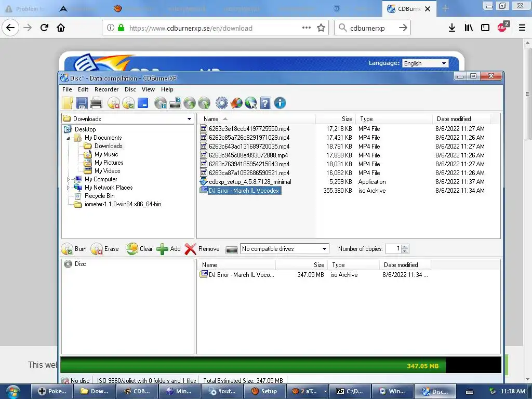Click the ABP adblock extension icon
The image size is (532, 399).
(502, 27)
